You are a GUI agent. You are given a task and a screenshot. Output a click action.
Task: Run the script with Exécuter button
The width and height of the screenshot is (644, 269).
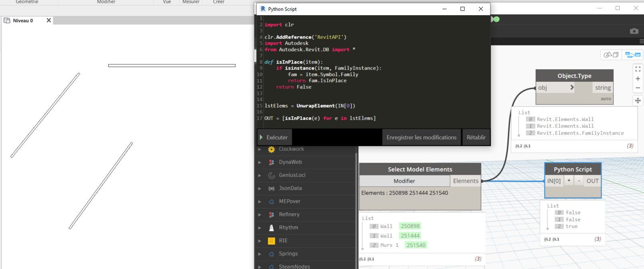[x=274, y=137]
